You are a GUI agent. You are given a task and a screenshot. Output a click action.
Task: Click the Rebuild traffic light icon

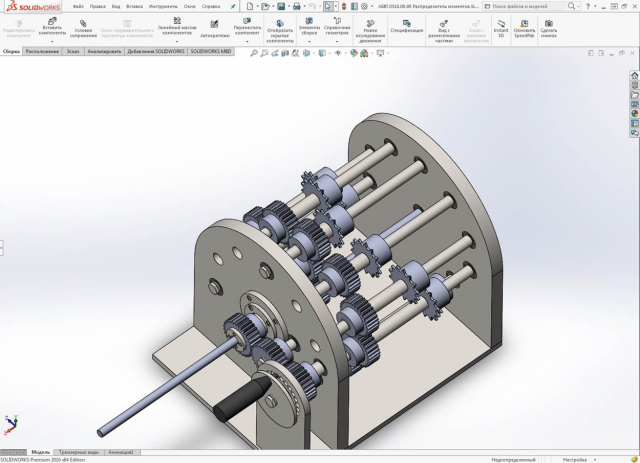pos(344,6)
